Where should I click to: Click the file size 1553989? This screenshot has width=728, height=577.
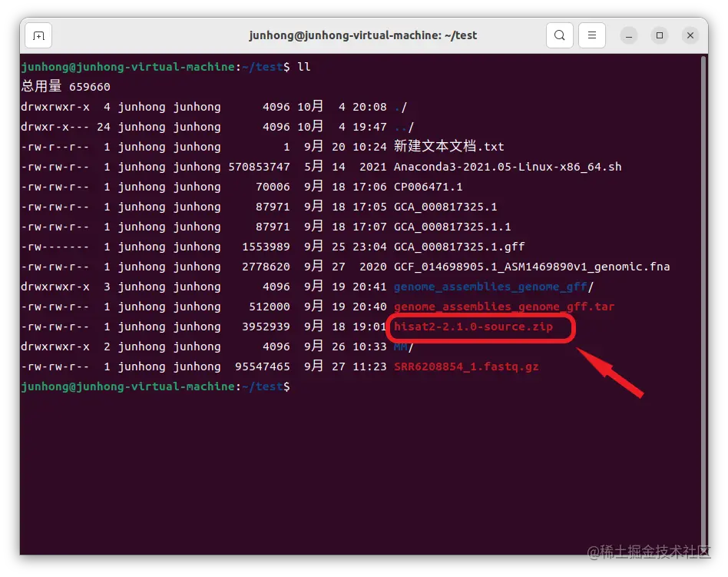point(266,247)
